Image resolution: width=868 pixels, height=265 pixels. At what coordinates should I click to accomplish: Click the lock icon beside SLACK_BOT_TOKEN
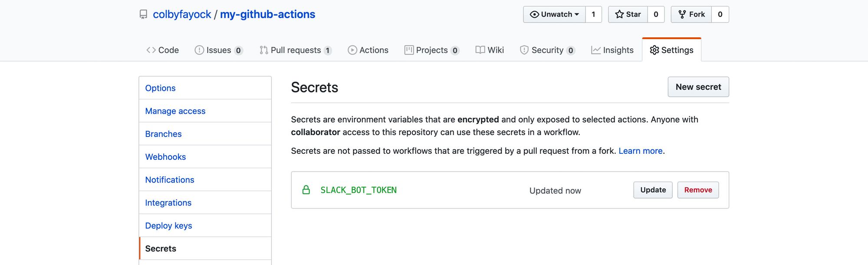pos(306,190)
